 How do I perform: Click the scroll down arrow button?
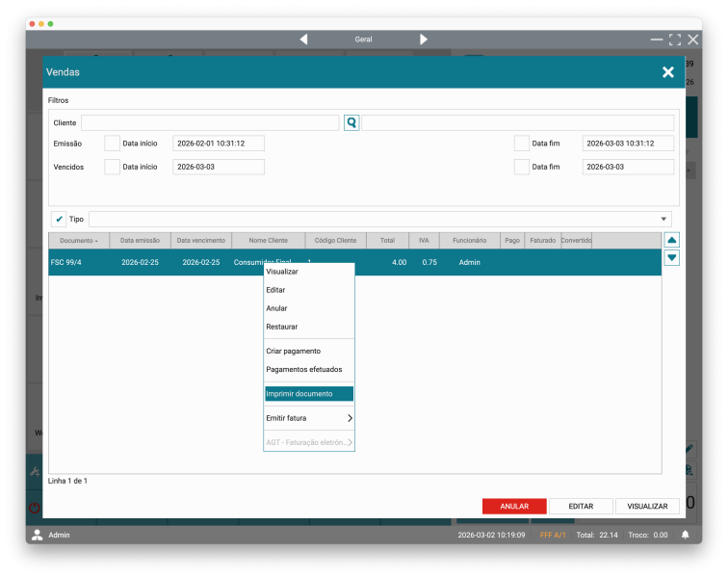[x=672, y=257]
